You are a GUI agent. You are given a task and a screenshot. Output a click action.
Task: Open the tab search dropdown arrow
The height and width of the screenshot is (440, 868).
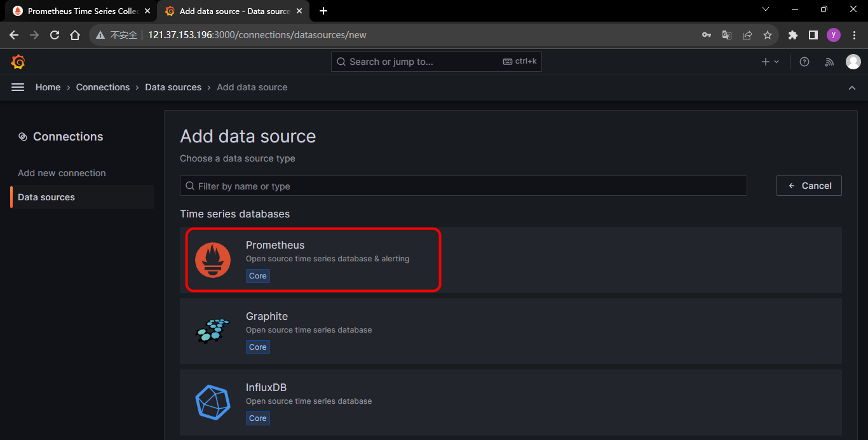[x=765, y=10]
